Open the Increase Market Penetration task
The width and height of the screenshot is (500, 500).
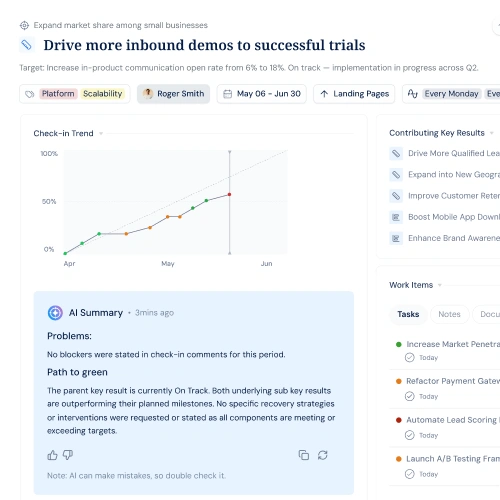[453, 344]
